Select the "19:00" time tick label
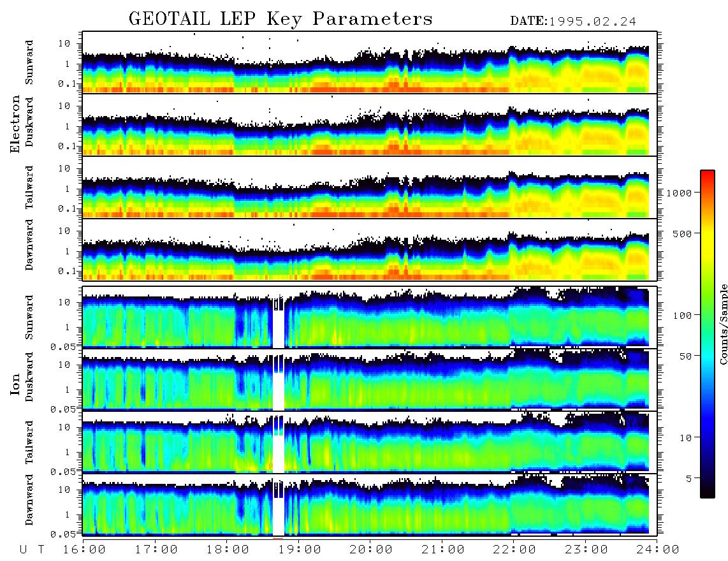Image resolution: width=728 pixels, height=561 pixels. [300, 550]
